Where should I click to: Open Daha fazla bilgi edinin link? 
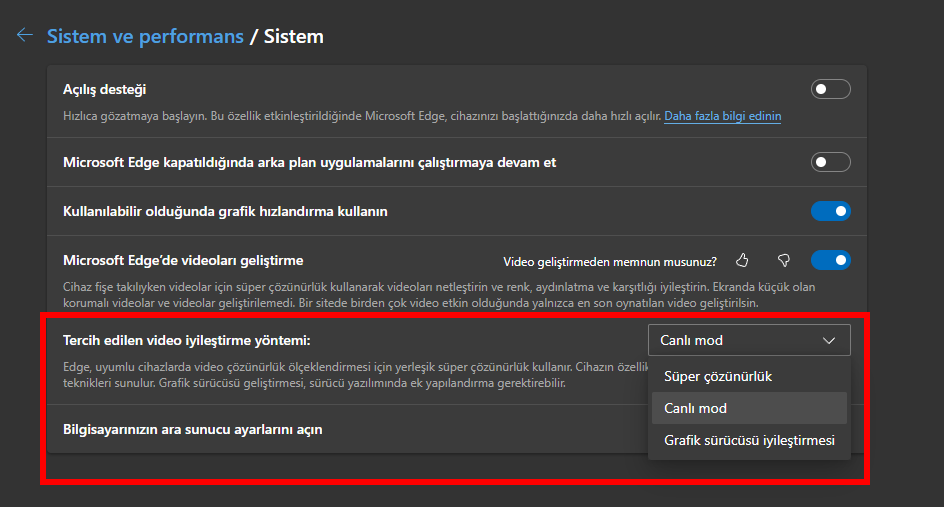coord(722,116)
